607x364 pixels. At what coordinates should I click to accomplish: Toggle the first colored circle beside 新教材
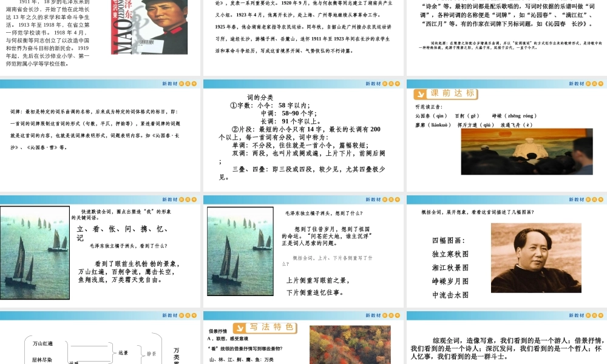click(x=181, y=83)
